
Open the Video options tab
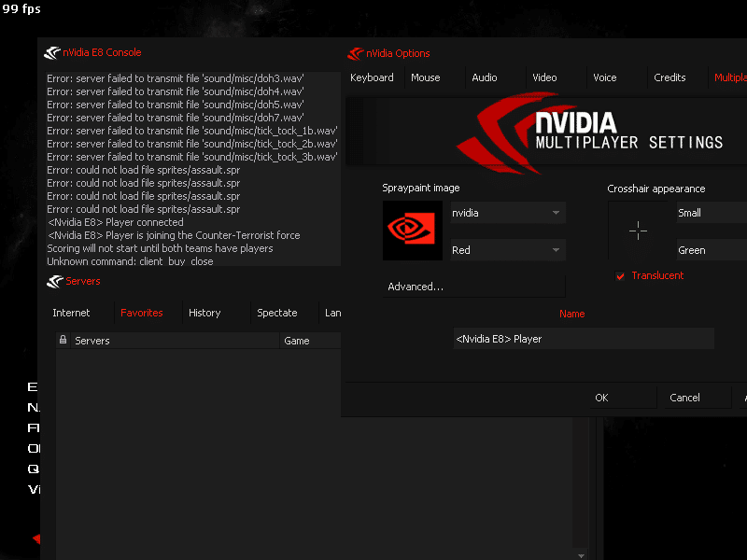point(544,77)
